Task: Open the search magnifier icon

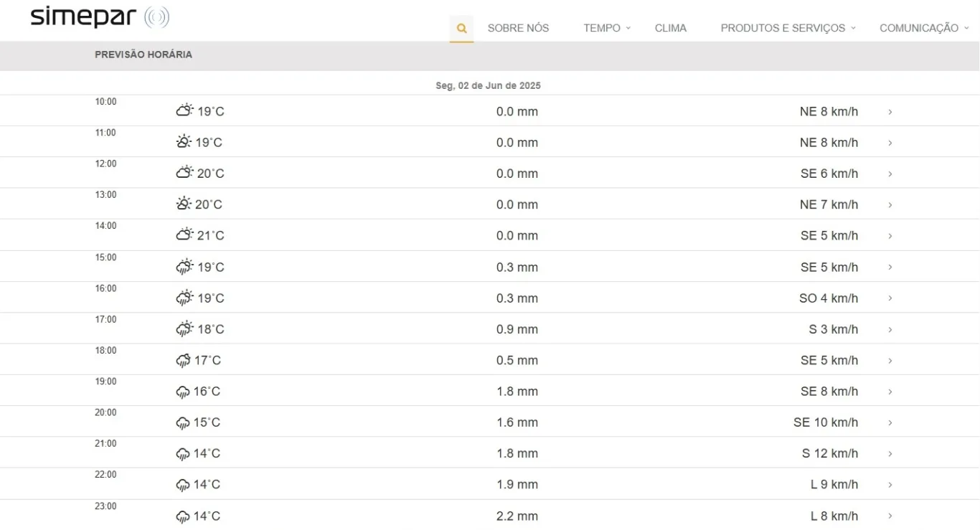Action: pos(461,29)
